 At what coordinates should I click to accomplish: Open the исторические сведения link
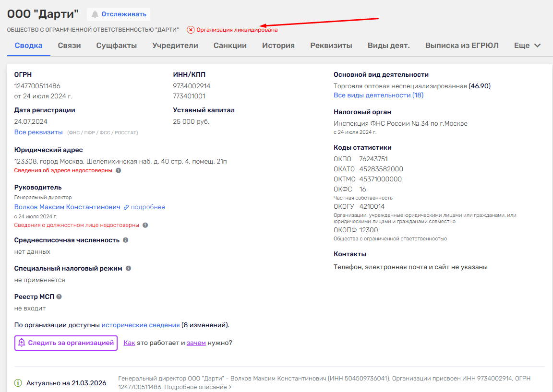point(140,325)
